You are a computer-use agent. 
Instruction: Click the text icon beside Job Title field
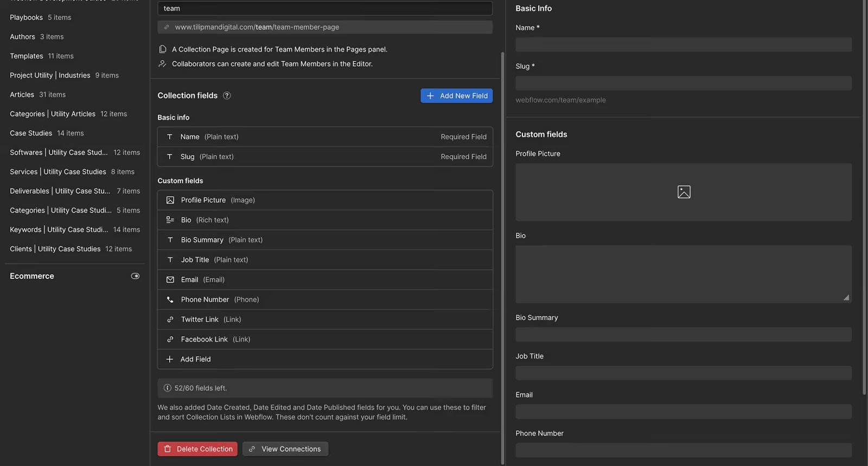point(170,260)
